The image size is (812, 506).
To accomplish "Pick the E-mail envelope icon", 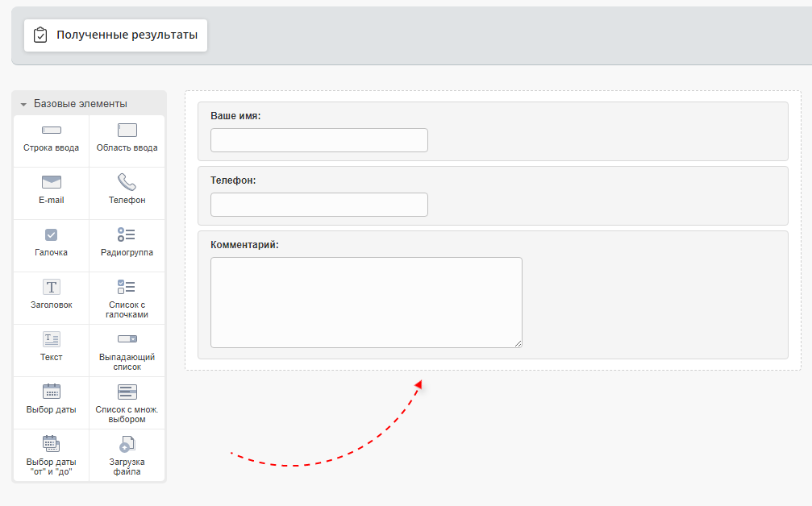I will click(52, 182).
